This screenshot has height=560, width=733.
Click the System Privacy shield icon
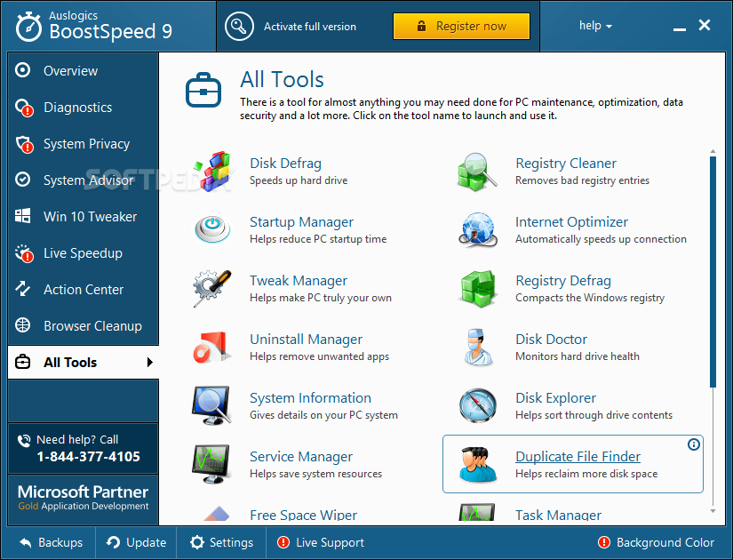tap(24, 144)
